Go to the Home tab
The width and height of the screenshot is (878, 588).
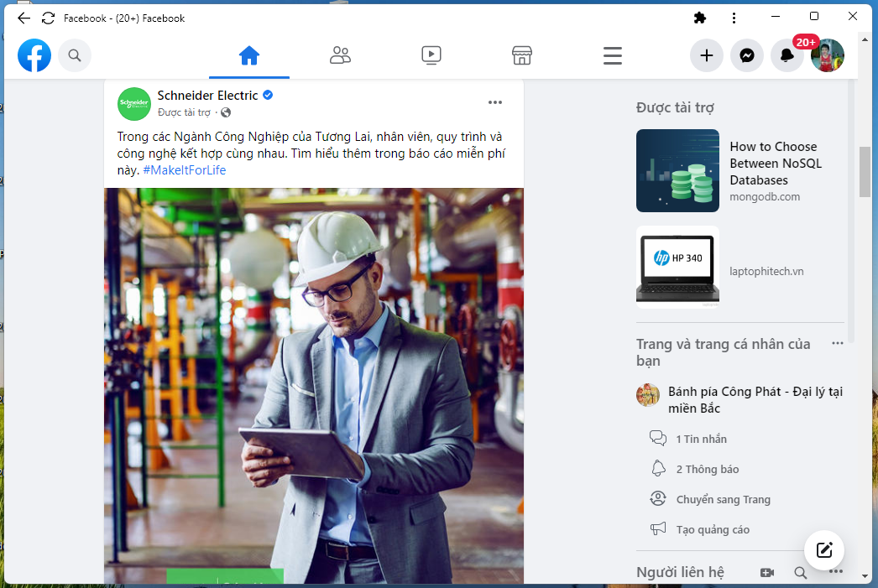(x=249, y=55)
